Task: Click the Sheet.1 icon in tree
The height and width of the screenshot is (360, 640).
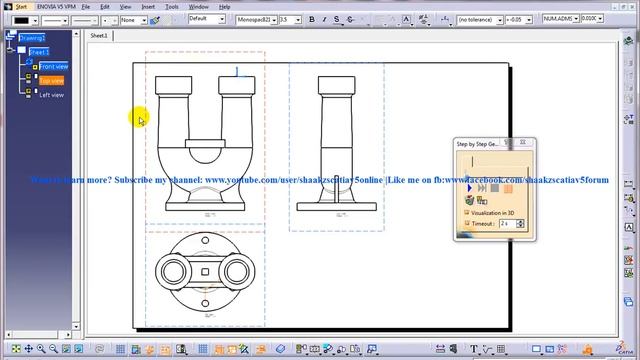Action: click(21, 50)
